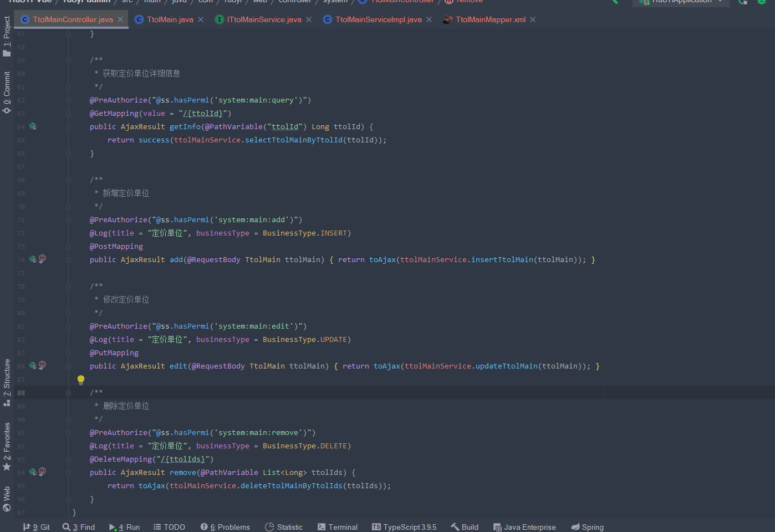775x532 pixels.
Task: Click the 'system:main:add' permission string
Action: (252, 219)
